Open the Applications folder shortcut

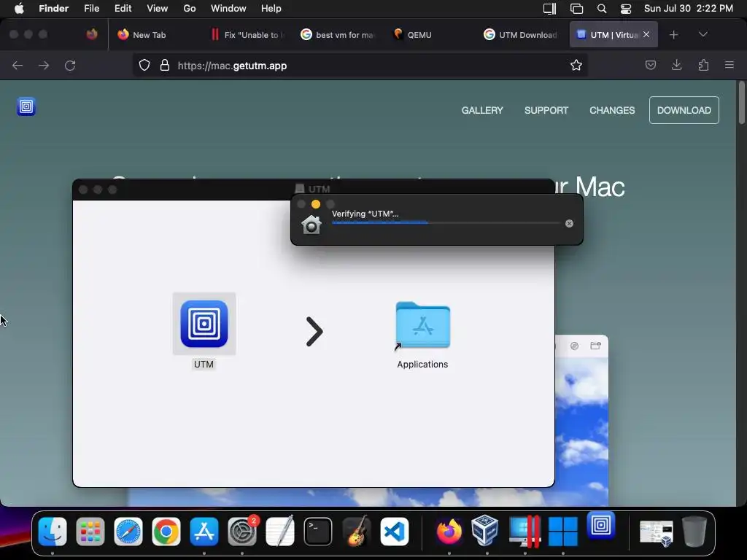[x=422, y=325]
